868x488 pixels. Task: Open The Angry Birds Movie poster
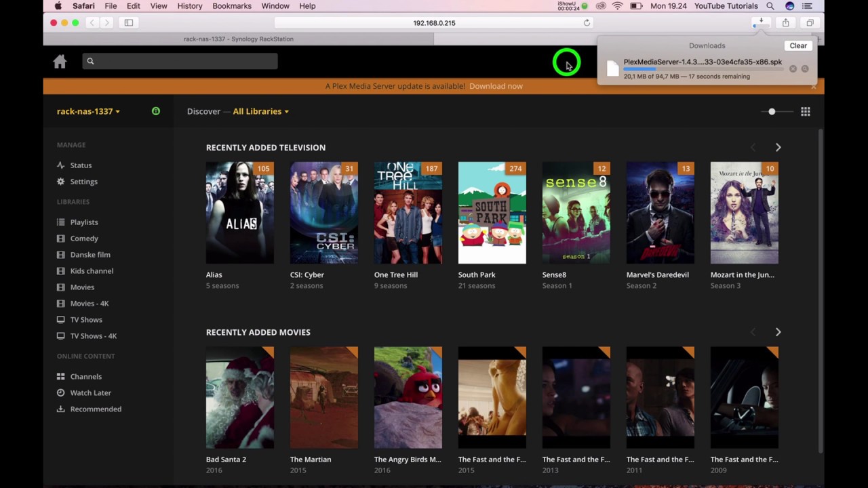coord(408,398)
